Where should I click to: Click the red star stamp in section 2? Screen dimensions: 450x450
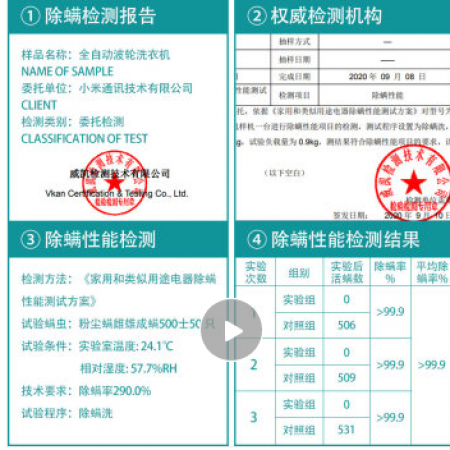(x=413, y=183)
